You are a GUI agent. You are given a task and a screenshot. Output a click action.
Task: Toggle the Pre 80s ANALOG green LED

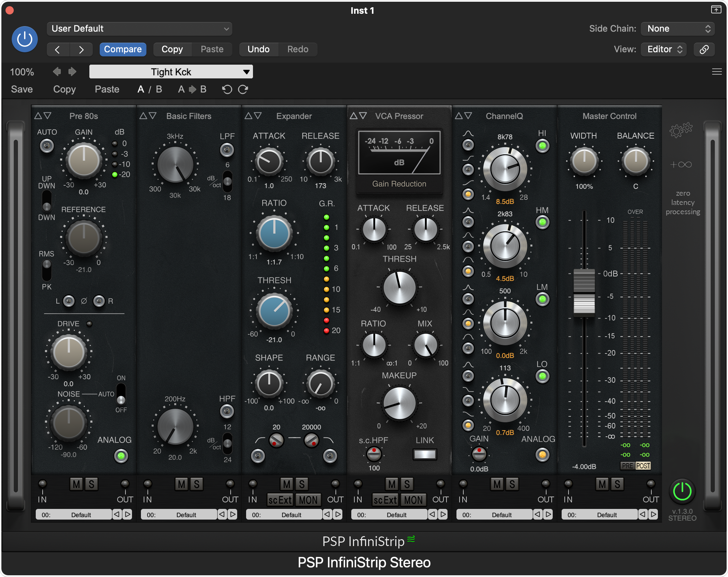coord(121,456)
